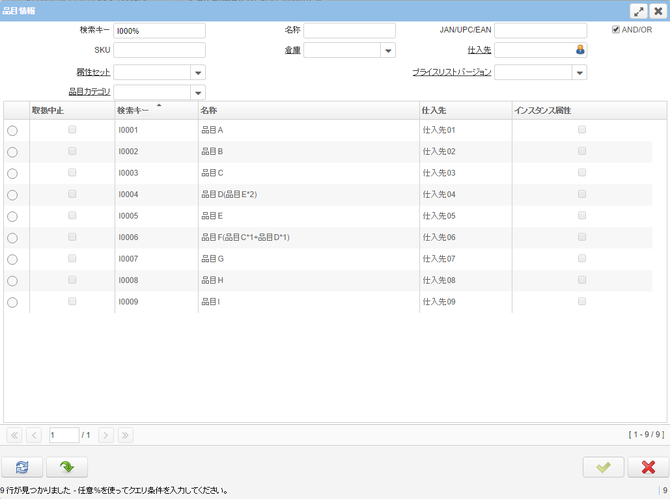
Task: Sort by 取扱中止 column header
Action: tap(72, 111)
